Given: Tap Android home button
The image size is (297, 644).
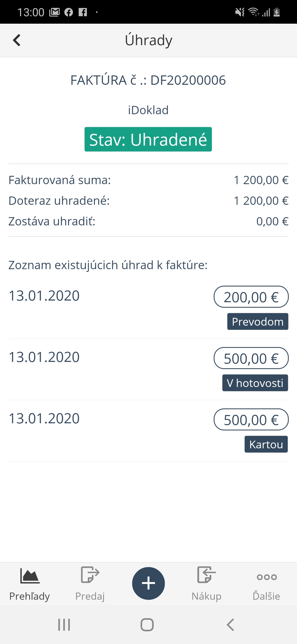Looking at the screenshot, I should pos(147,625).
